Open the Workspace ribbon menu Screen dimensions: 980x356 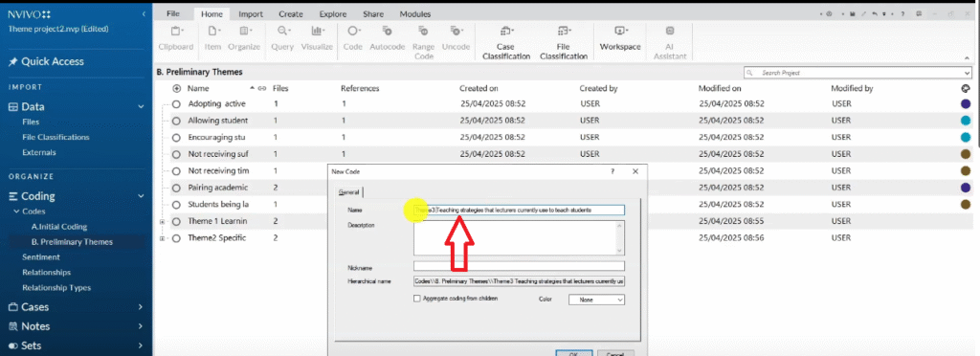pyautogui.click(x=620, y=37)
